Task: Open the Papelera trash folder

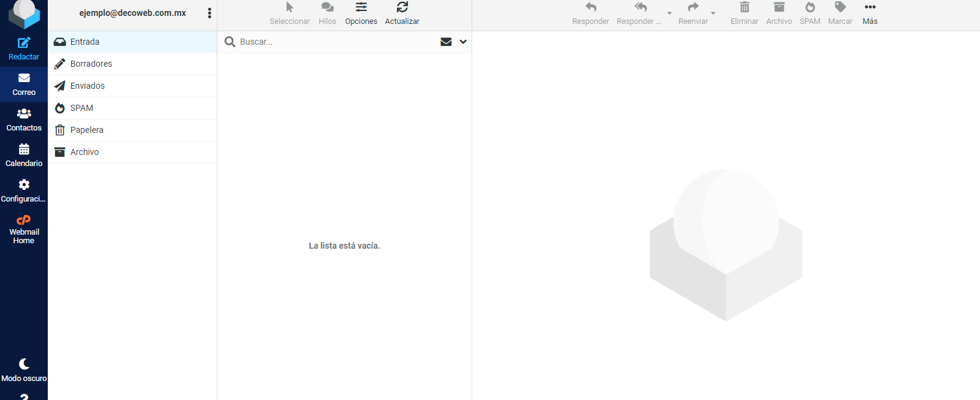Action: [x=86, y=130]
